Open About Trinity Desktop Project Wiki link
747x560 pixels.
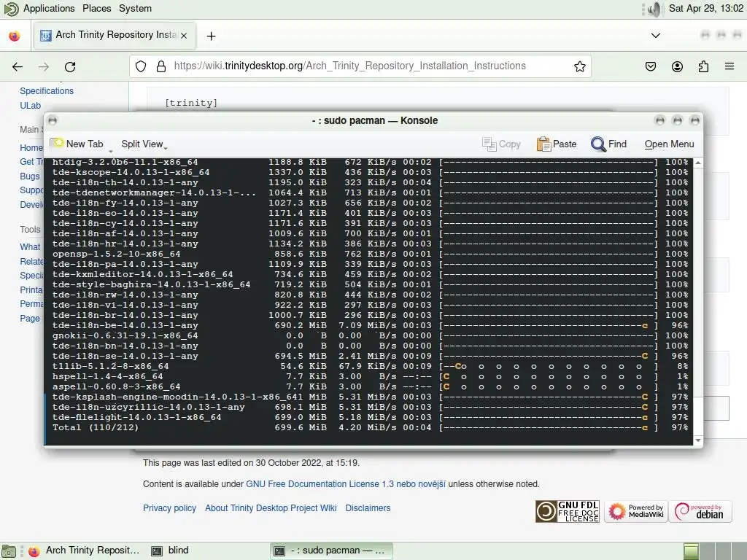pyautogui.click(x=271, y=508)
